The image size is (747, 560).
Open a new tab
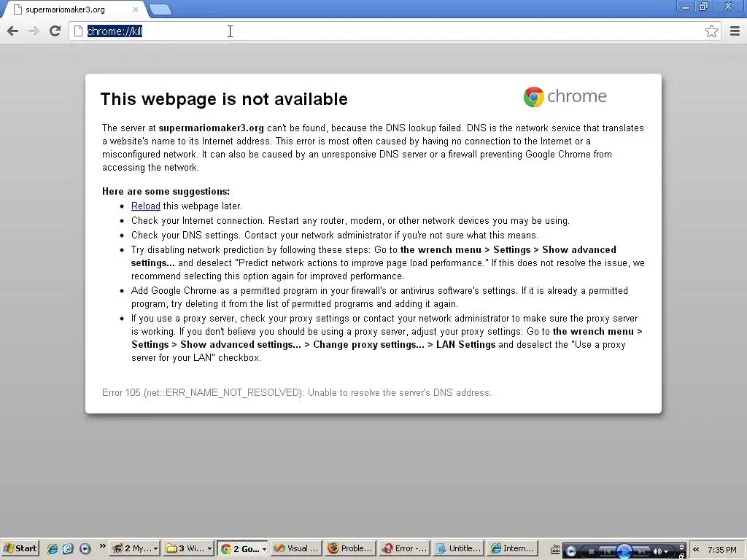tap(160, 9)
